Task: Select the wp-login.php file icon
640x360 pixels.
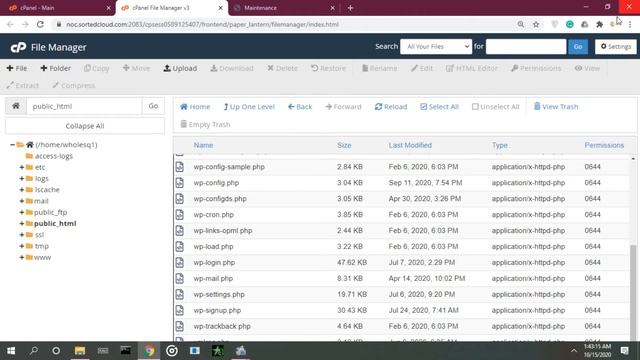Action: [180, 262]
